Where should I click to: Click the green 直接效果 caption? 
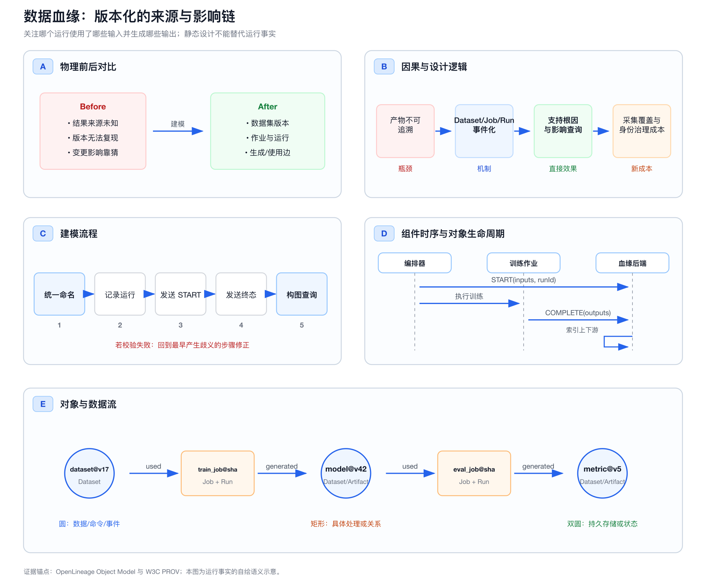(563, 169)
